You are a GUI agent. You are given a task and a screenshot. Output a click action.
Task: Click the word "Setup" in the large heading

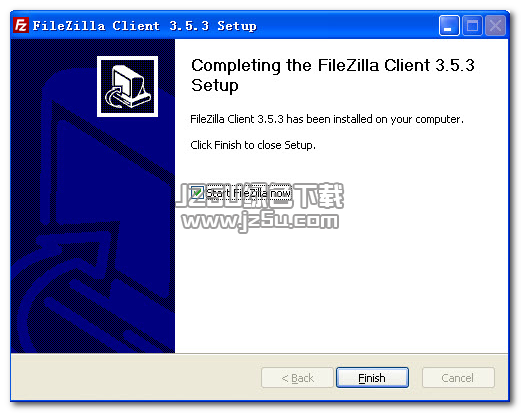click(x=215, y=85)
